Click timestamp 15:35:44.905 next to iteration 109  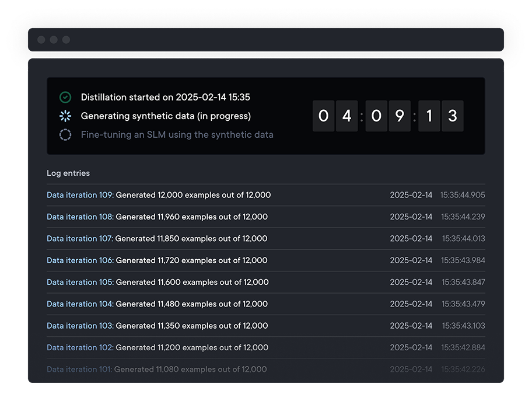(x=463, y=195)
